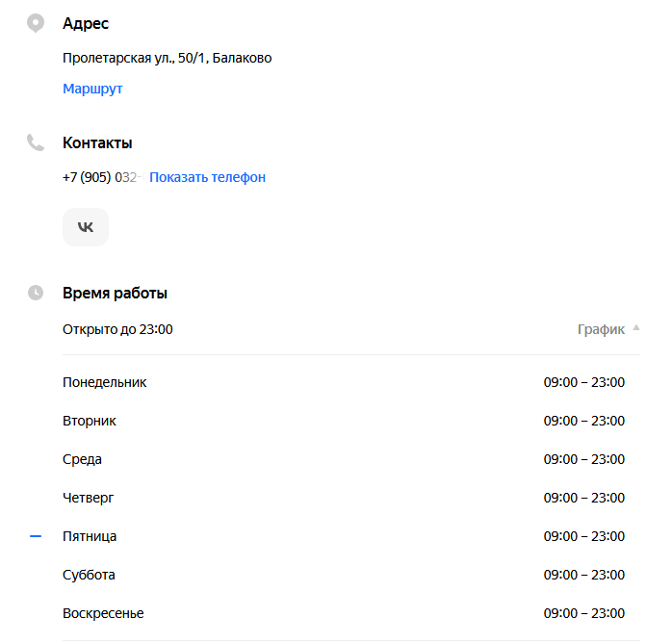Click Показать телефон to reveal number
Viewport: 672px width, 644px height.
tap(207, 177)
